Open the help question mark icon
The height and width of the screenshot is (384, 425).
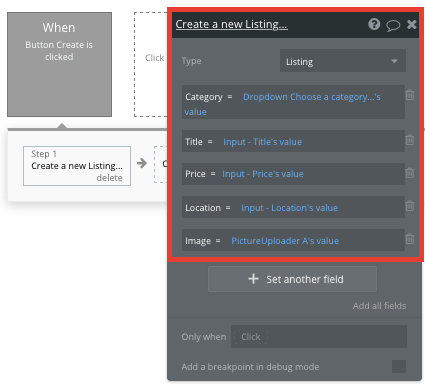374,24
